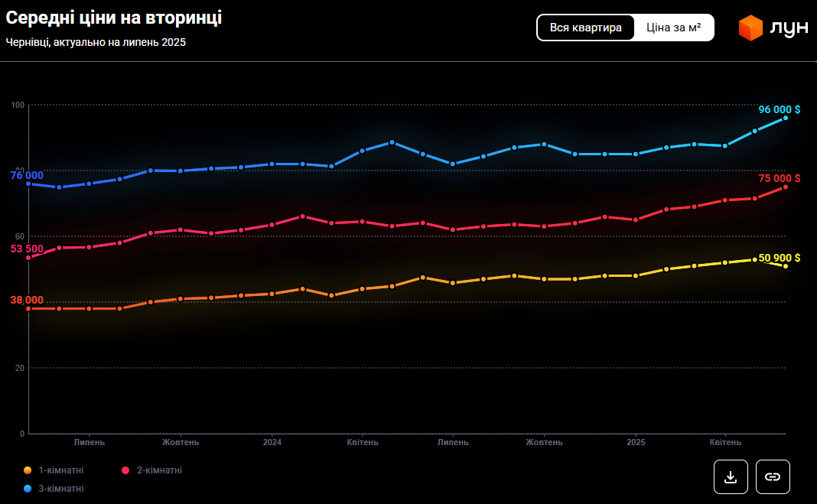
Task: Click the 2024 label on the x-axis
Action: [x=272, y=442]
